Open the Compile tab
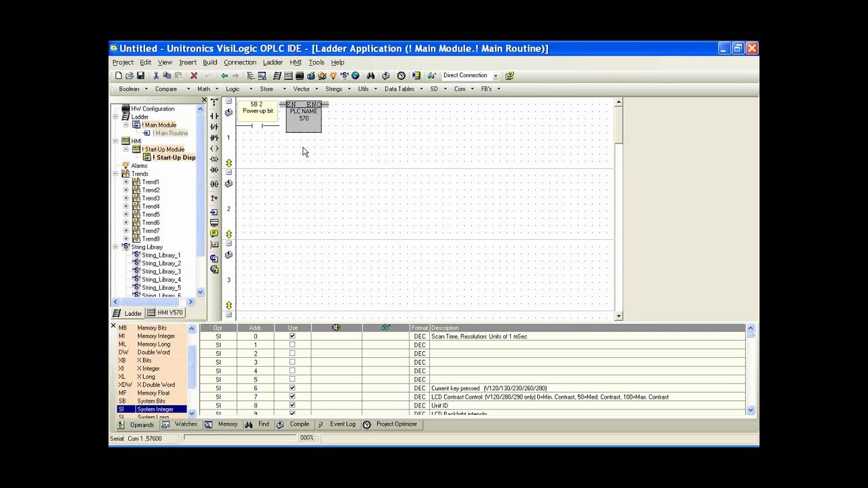Viewport: 868px width, 488px height. 293,424
